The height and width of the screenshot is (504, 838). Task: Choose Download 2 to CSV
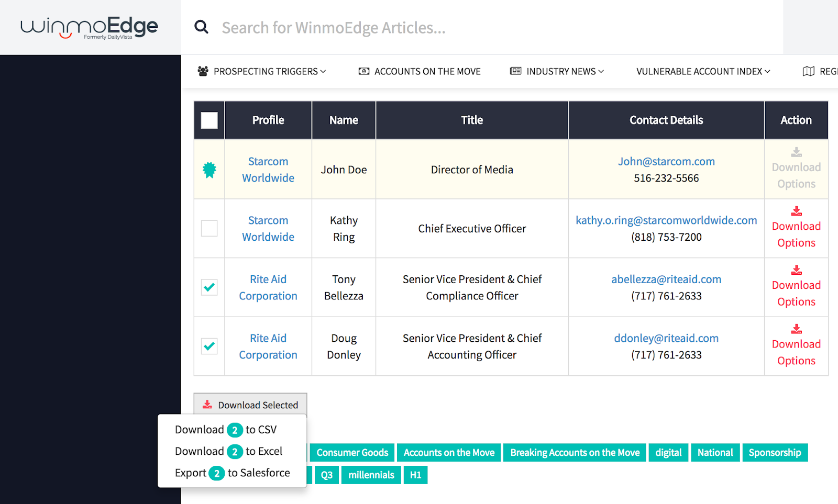point(226,430)
